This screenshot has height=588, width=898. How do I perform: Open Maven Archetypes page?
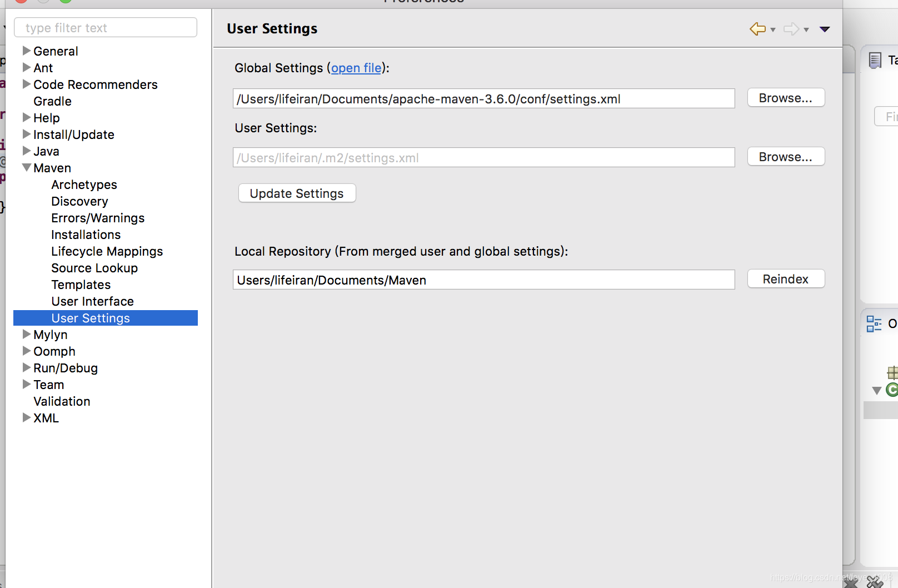pos(84,185)
